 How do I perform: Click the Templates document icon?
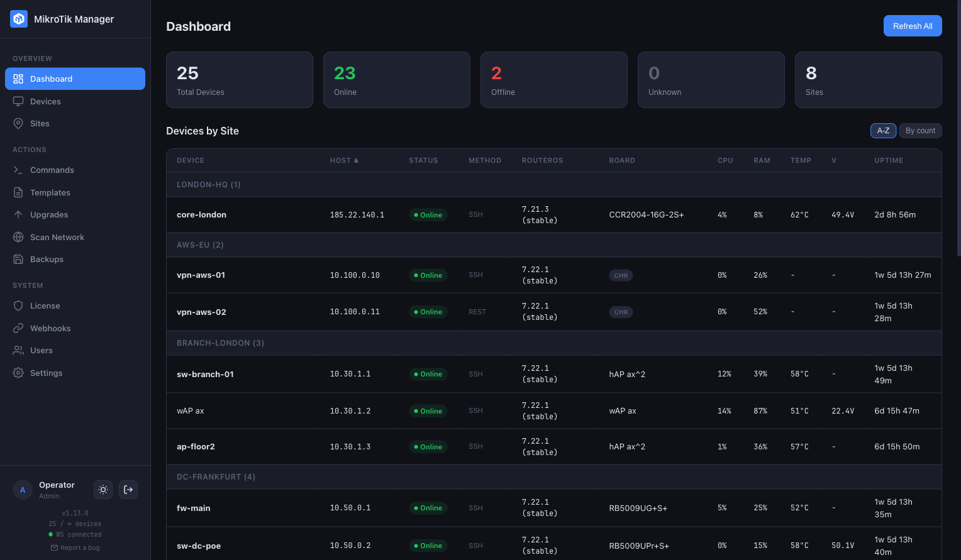tap(18, 192)
